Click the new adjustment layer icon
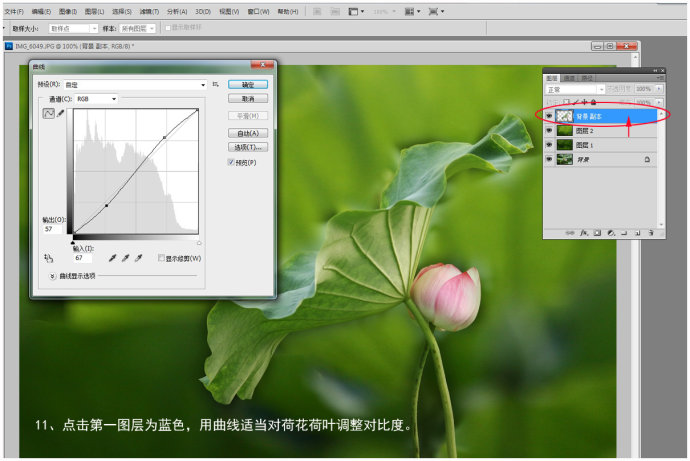Image resolution: width=690 pixels, height=461 pixels. click(x=609, y=233)
